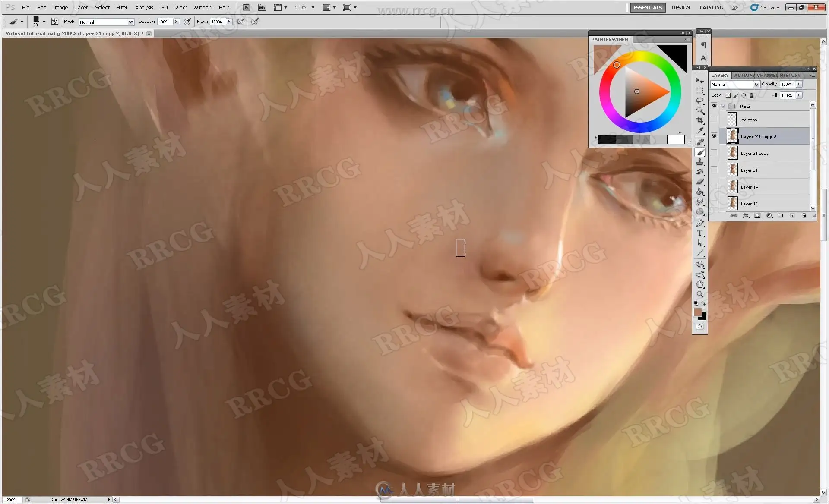This screenshot has width=829, height=504.
Task: Select the Crop tool
Action: pos(700,120)
